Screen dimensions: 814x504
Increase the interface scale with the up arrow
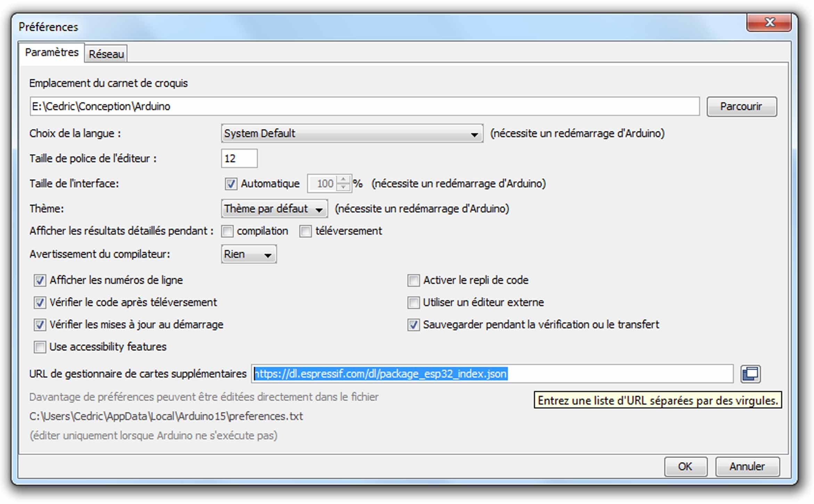[343, 179]
